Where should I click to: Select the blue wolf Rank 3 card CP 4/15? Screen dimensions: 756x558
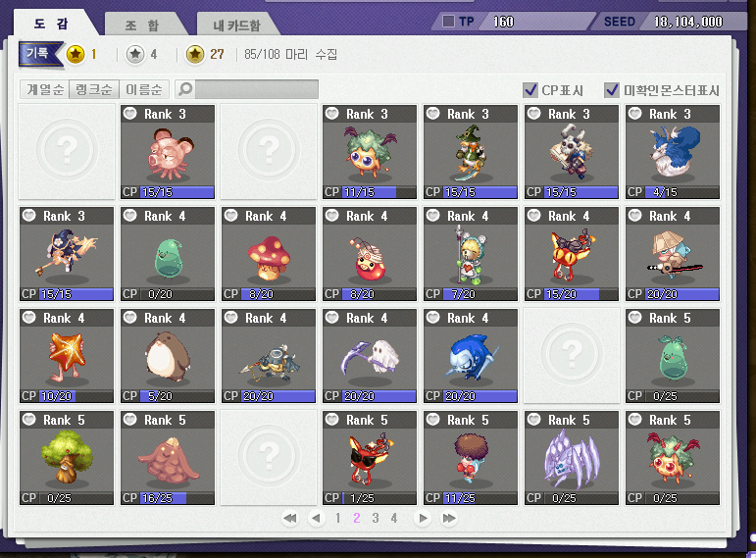point(672,152)
